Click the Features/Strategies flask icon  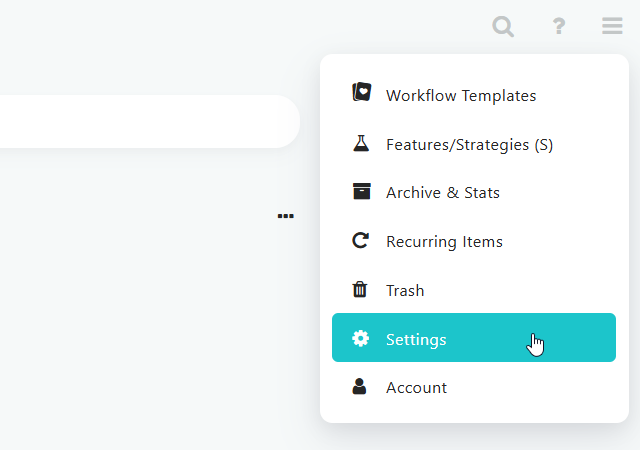click(361, 144)
